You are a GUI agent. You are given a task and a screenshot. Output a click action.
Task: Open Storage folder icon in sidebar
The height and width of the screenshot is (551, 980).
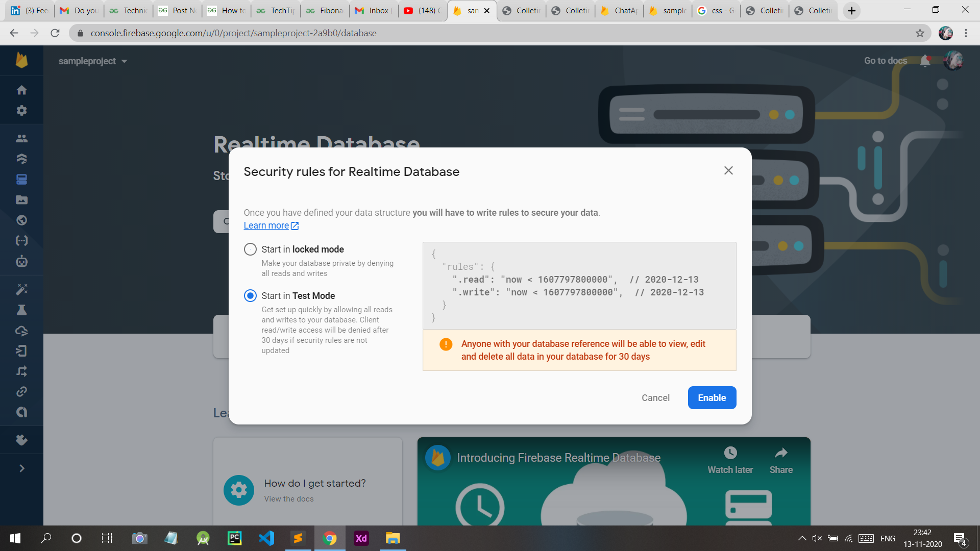pos(21,199)
